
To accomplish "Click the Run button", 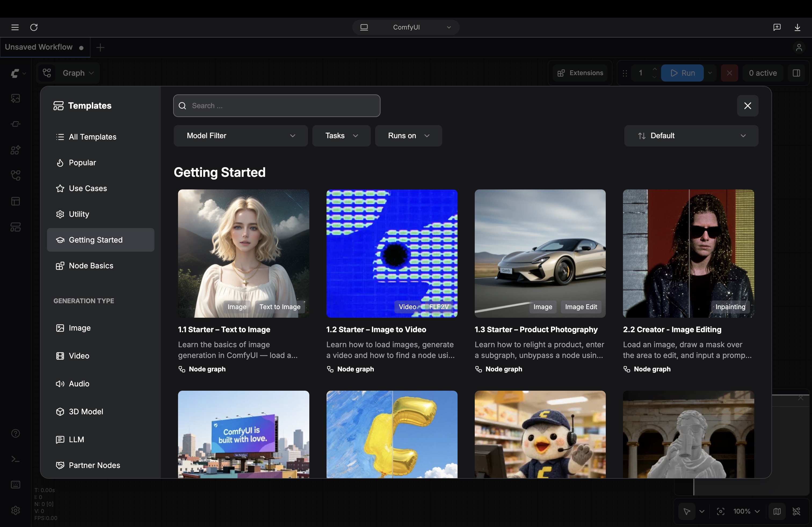I will click(x=682, y=73).
